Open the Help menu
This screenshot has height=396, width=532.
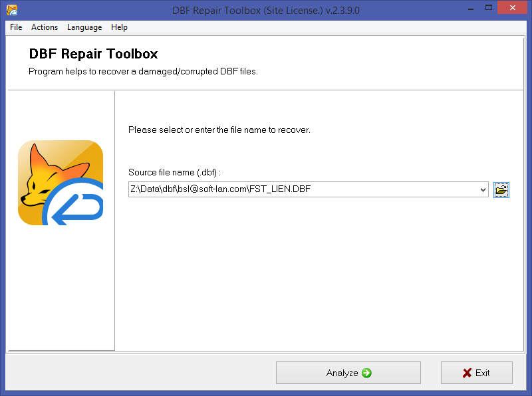[x=119, y=27]
